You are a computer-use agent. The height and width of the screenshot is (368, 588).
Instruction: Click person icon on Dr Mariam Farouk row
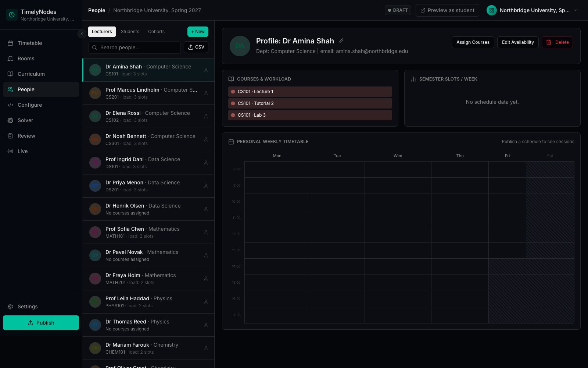pos(206,348)
